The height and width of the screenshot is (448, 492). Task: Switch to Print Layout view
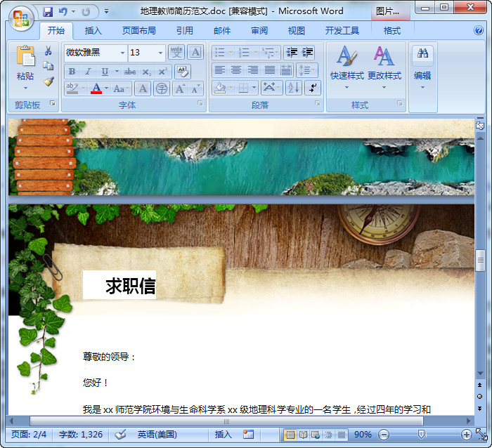[x=290, y=435]
